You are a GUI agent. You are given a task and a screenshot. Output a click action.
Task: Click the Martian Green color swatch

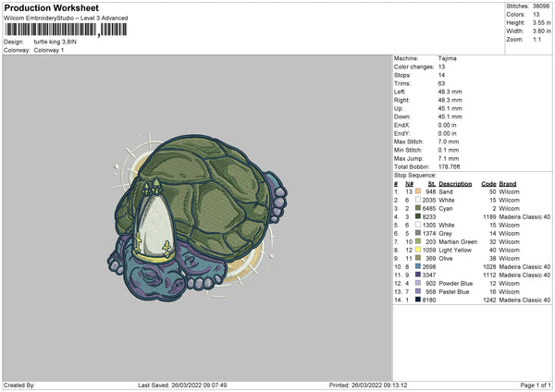click(418, 241)
